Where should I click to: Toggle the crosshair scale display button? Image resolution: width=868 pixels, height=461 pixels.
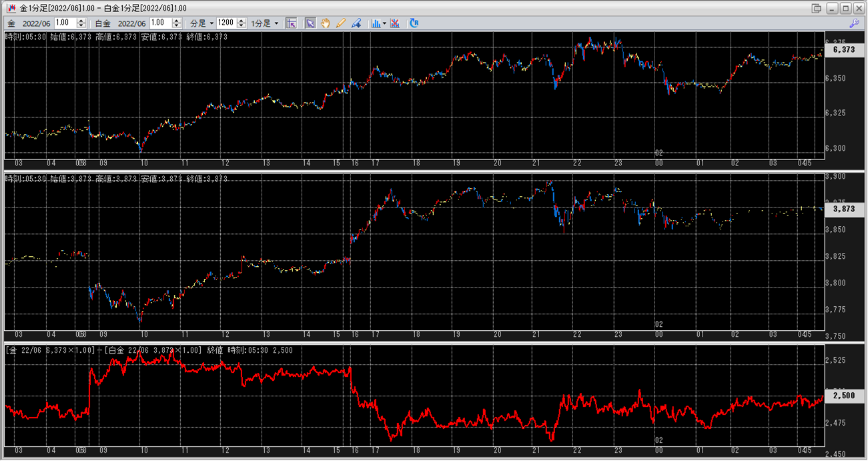pyautogui.click(x=291, y=23)
